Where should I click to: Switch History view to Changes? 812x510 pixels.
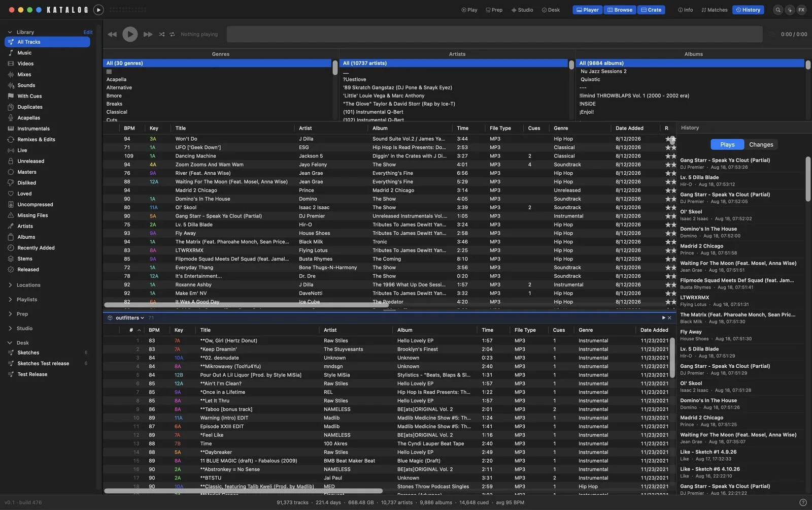[761, 145]
